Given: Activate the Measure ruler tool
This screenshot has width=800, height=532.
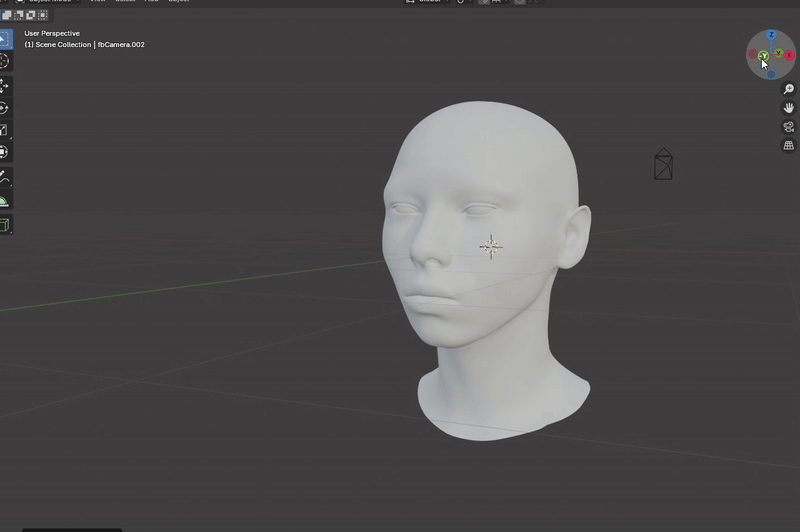Looking at the screenshot, I should (x=4, y=200).
